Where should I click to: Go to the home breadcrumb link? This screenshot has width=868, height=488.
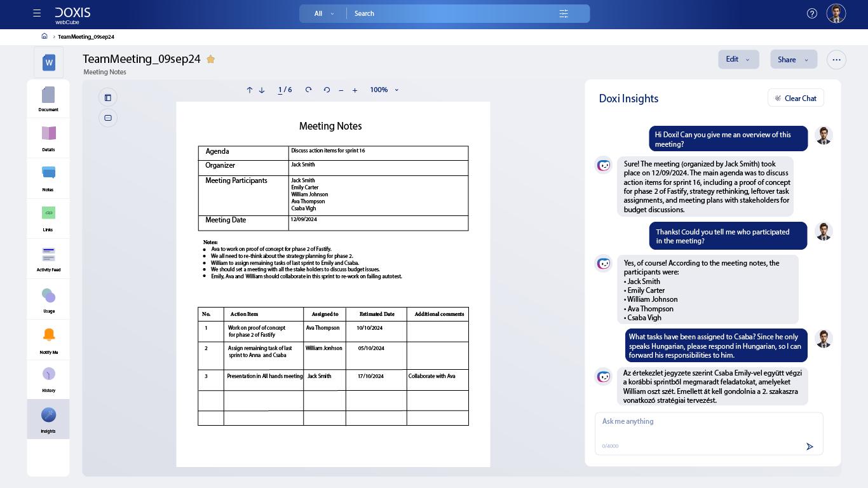click(x=44, y=36)
